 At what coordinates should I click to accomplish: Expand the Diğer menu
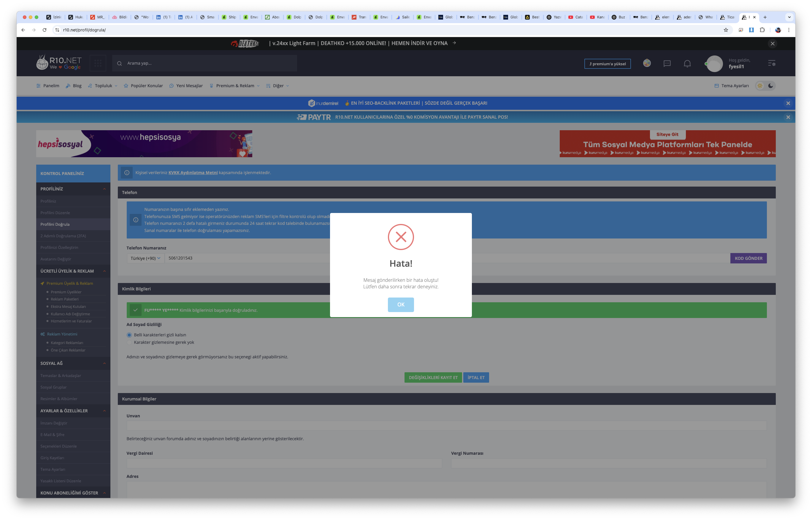278,86
